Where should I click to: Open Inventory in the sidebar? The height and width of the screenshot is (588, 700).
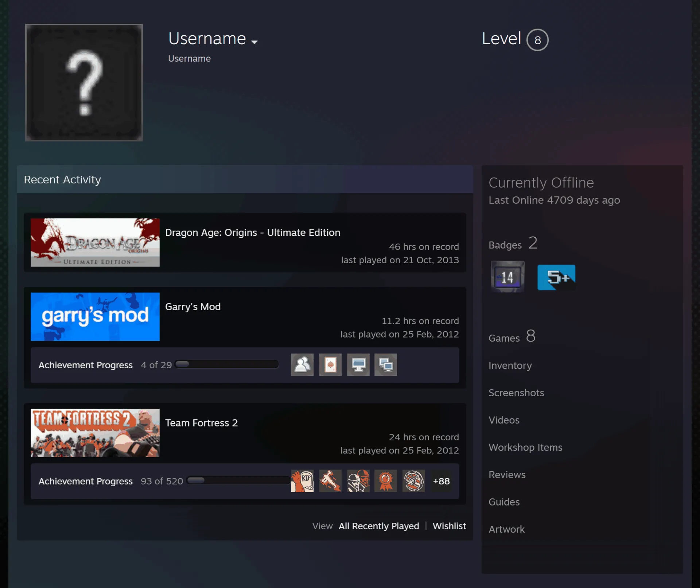tap(510, 365)
